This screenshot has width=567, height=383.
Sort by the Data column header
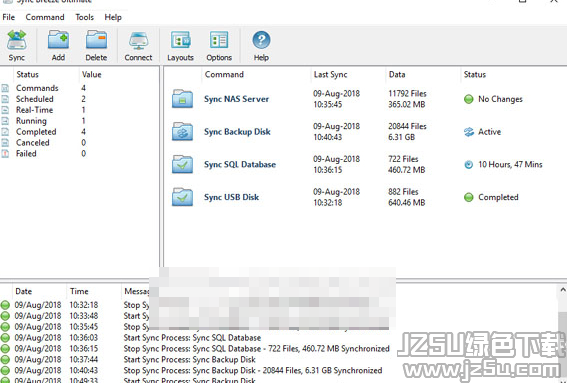click(397, 74)
